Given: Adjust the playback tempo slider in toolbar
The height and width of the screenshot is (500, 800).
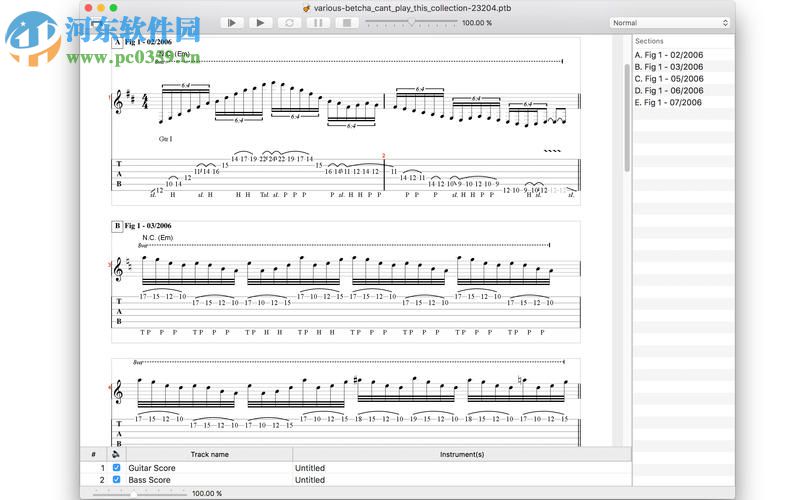Looking at the screenshot, I should click(411, 22).
